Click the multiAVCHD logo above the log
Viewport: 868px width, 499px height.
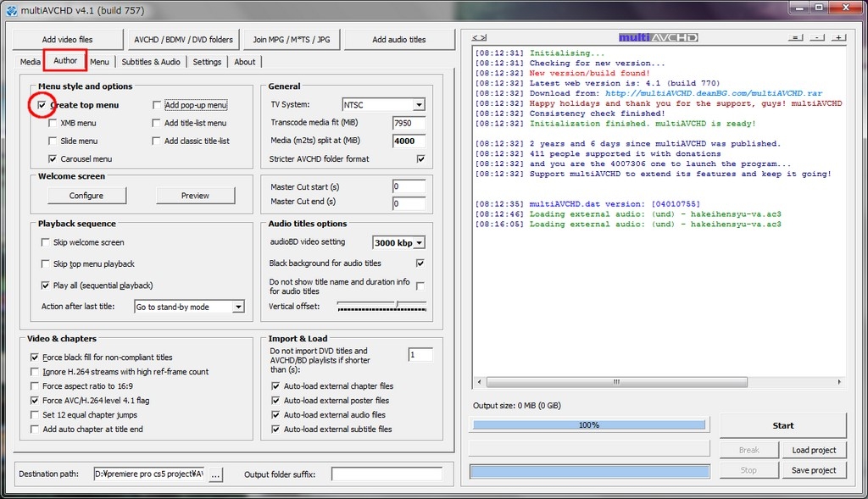coord(658,37)
